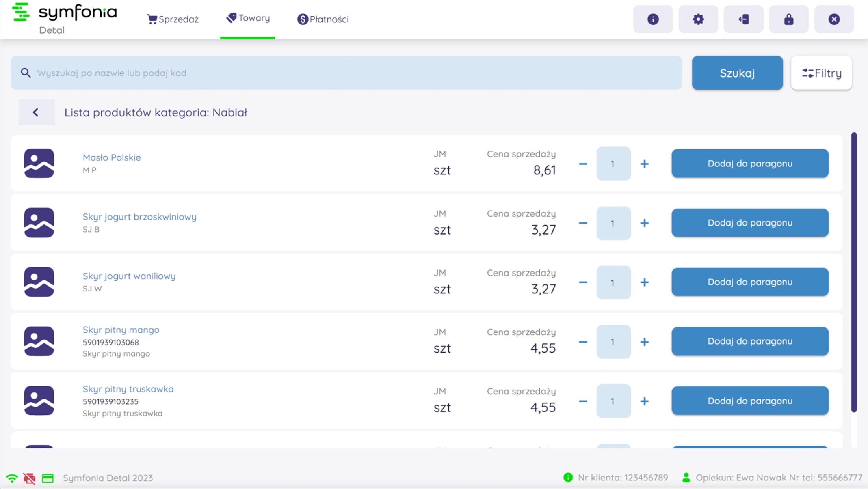This screenshot has width=868, height=489.
Task: Click the product list vertical scrollbar
Action: point(854,272)
